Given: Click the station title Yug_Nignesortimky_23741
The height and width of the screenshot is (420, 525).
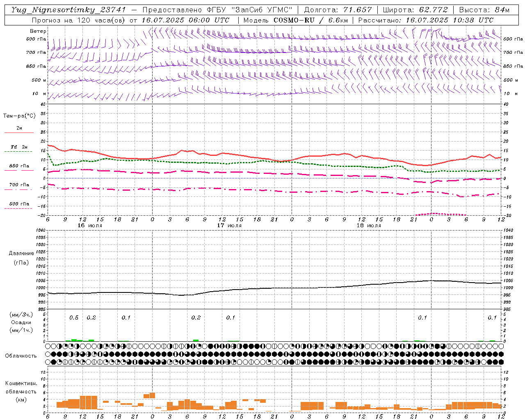Looking at the screenshot, I should (x=69, y=10).
